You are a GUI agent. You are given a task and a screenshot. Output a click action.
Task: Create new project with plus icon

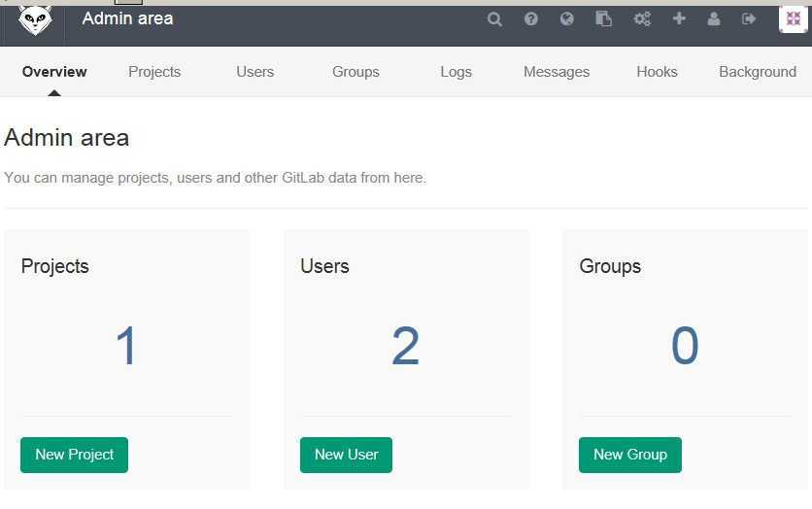(679, 18)
